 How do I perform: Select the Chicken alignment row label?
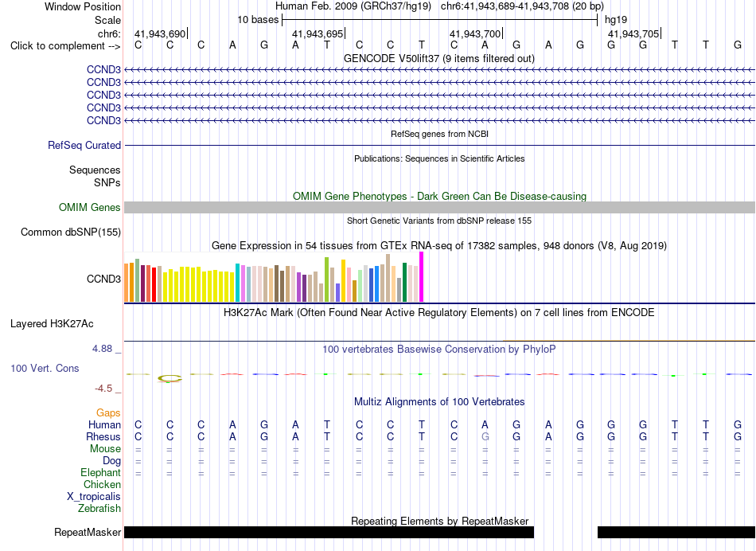tap(102, 484)
